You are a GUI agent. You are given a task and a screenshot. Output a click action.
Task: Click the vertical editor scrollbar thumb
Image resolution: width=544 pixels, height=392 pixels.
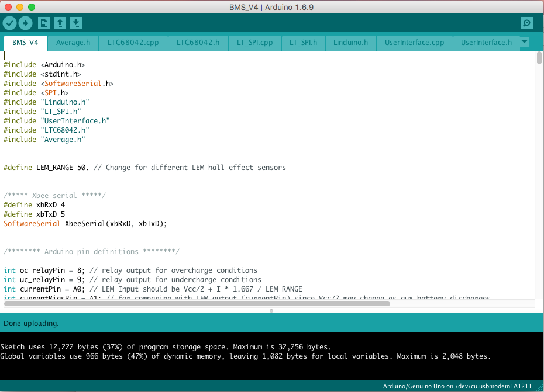click(539, 58)
